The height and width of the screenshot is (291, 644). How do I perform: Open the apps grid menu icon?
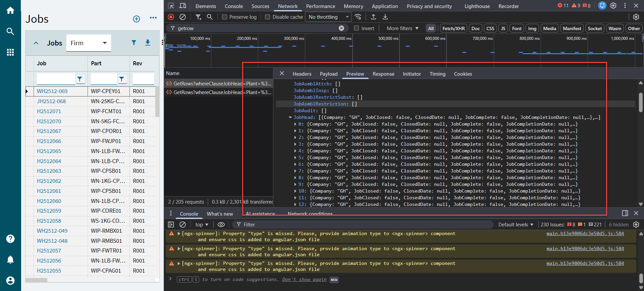[10, 52]
